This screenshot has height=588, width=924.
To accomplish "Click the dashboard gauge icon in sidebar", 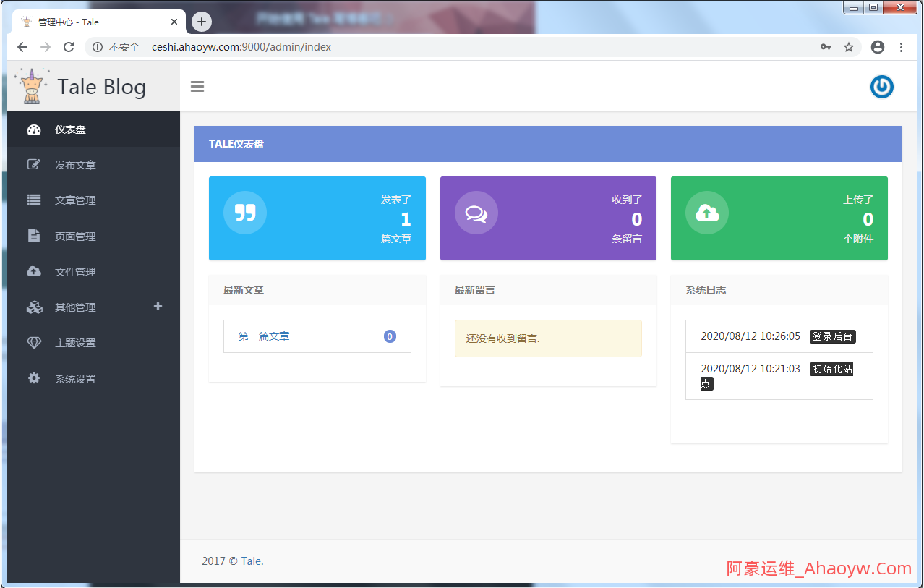I will [34, 129].
